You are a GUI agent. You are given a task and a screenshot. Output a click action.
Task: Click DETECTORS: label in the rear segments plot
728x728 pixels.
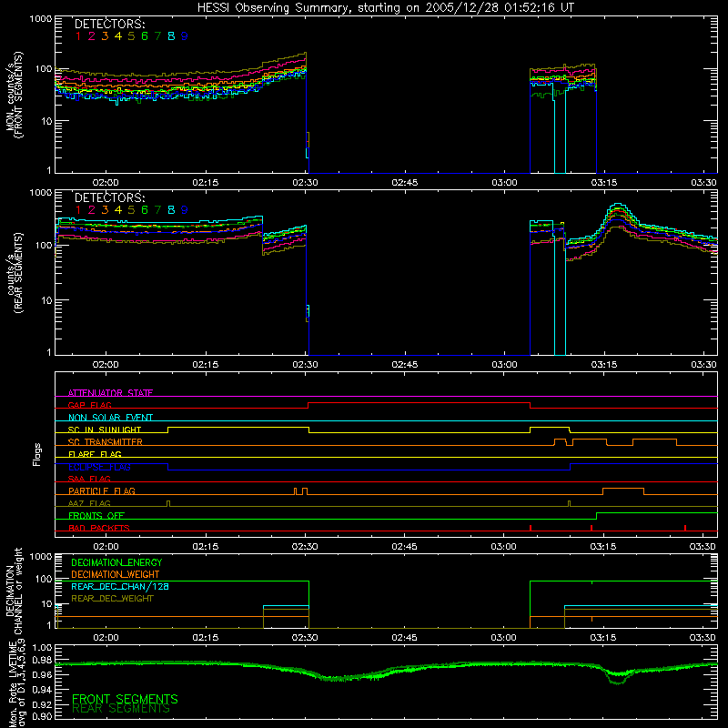(109, 197)
